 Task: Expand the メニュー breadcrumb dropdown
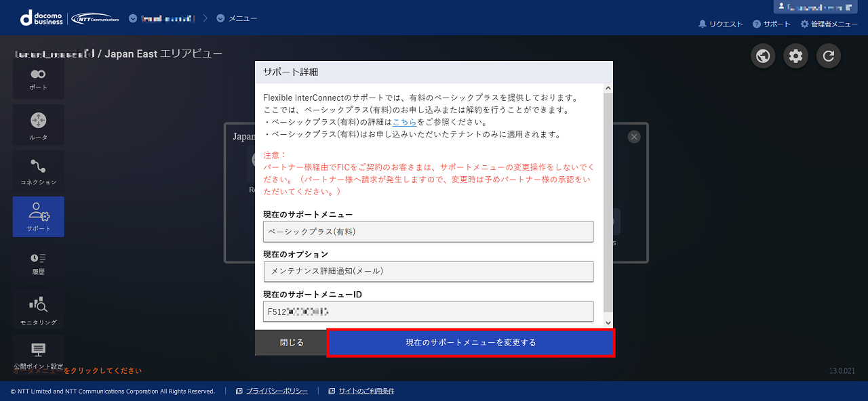(x=237, y=18)
